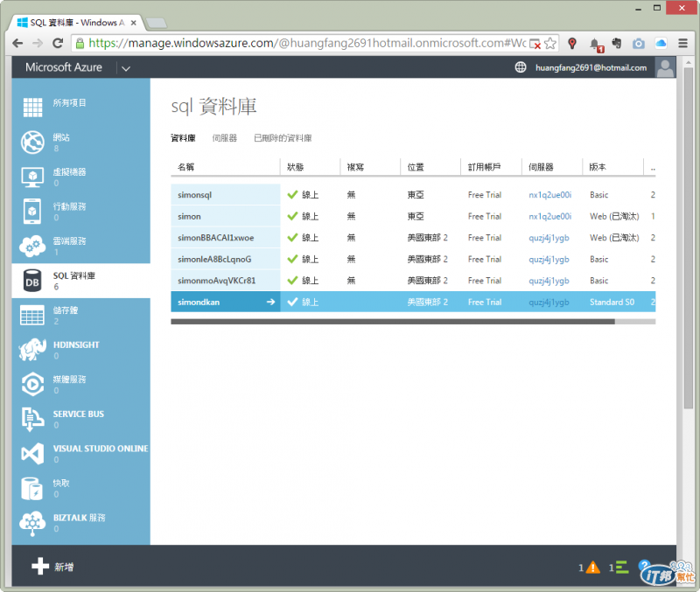This screenshot has width=700, height=592.
Task: Expand the Microsoft Azure dropdown chevron
Action: [126, 68]
